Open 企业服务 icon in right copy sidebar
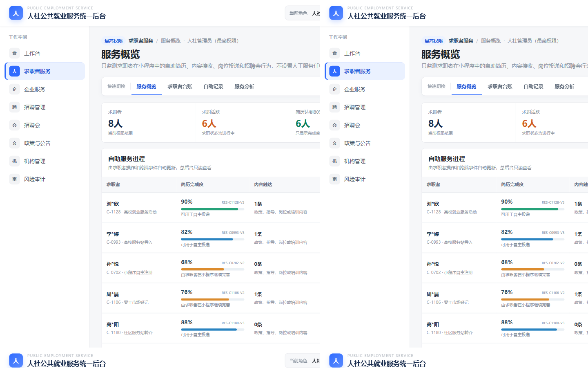Image resolution: width=588 pixels, height=368 pixels. 335,89
